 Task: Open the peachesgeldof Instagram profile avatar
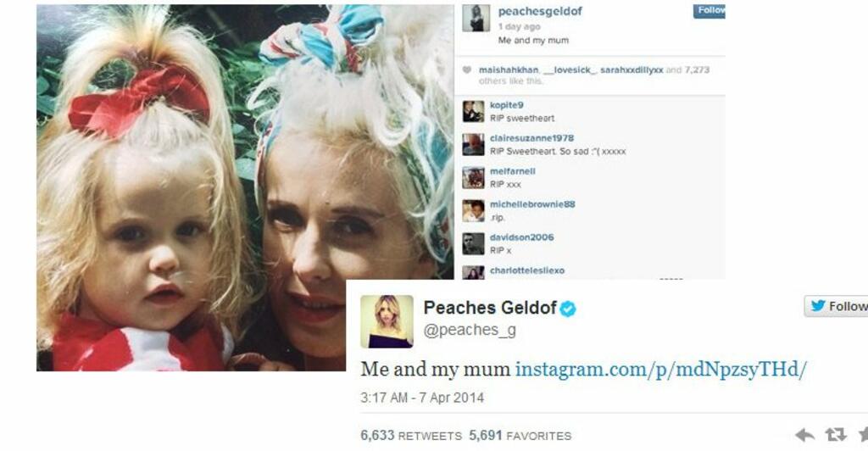click(x=476, y=19)
